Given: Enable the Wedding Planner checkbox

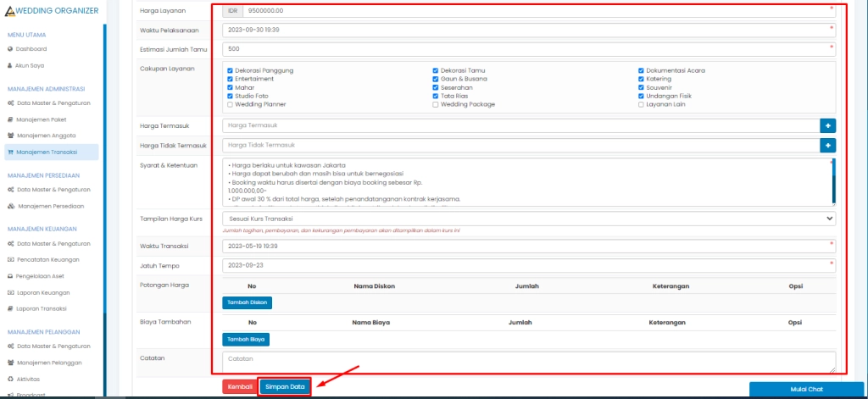Looking at the screenshot, I should 230,104.
